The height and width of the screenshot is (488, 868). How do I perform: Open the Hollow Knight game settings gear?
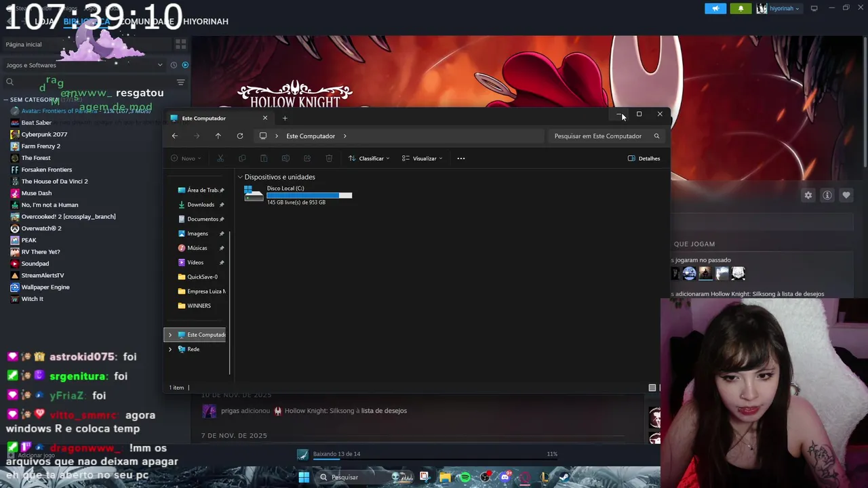tap(808, 195)
